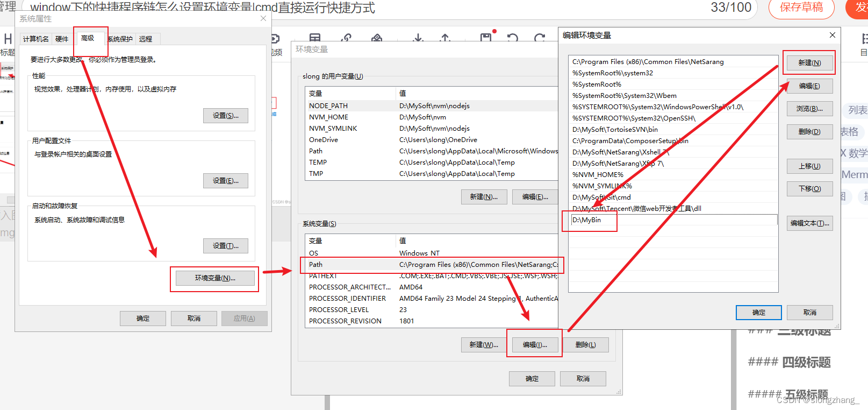The width and height of the screenshot is (868, 410).
Task: Select %NVM_HOME% path entry
Action: (x=673, y=175)
